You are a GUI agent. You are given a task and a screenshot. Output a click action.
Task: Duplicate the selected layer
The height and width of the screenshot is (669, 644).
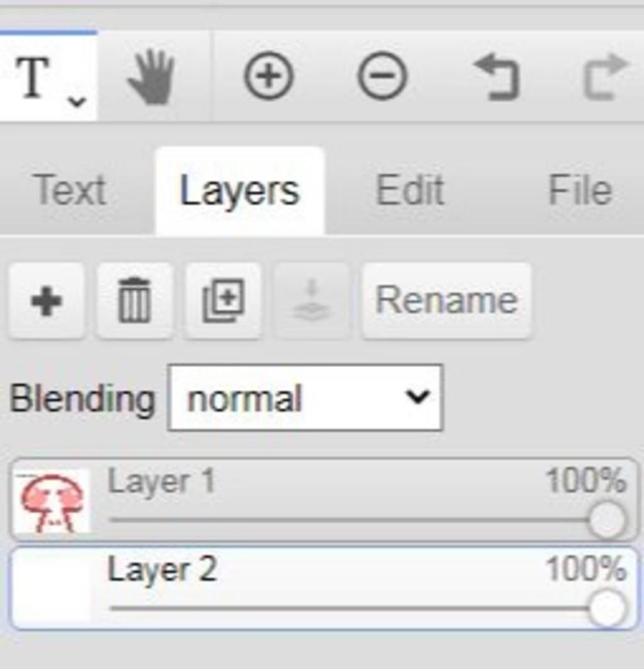click(x=223, y=301)
